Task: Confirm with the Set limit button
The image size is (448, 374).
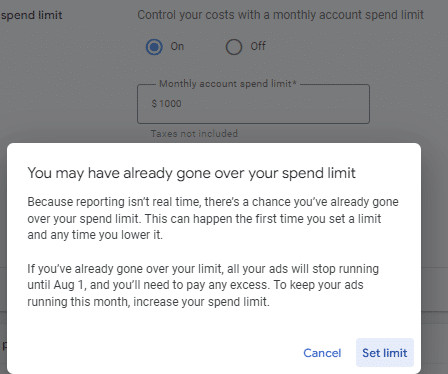Action: tap(385, 353)
